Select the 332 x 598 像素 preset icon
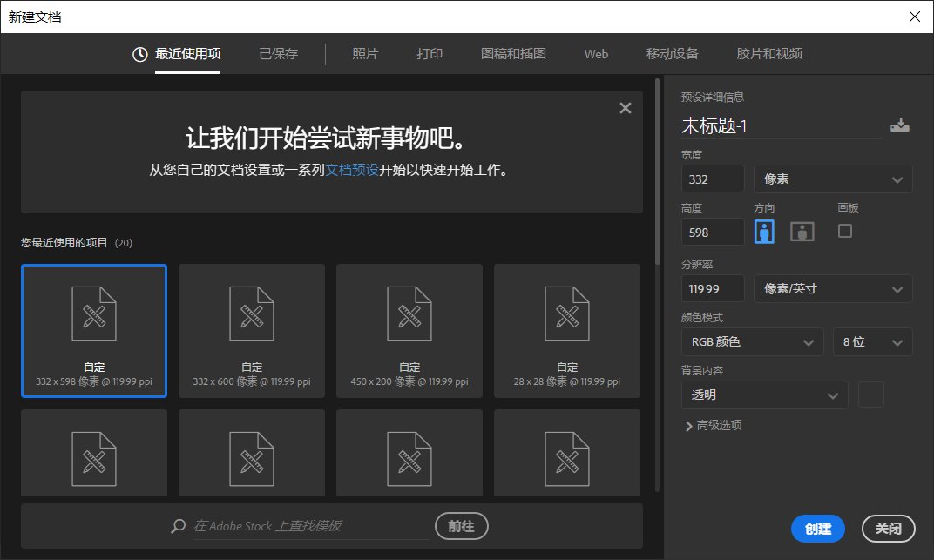Viewport: 934px width, 560px height. point(94,313)
